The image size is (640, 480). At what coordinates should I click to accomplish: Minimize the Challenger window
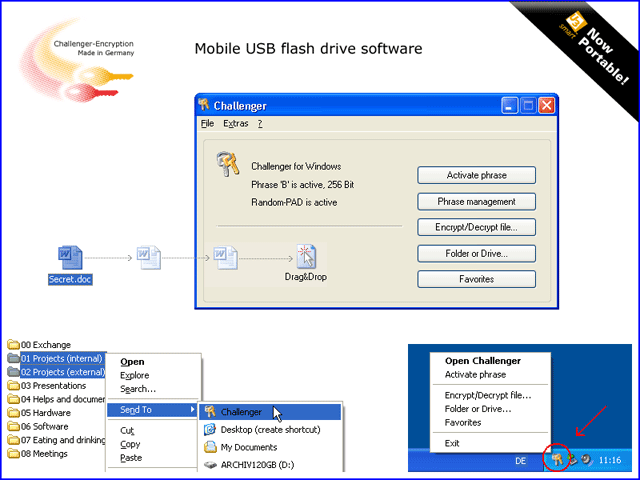pos(509,106)
